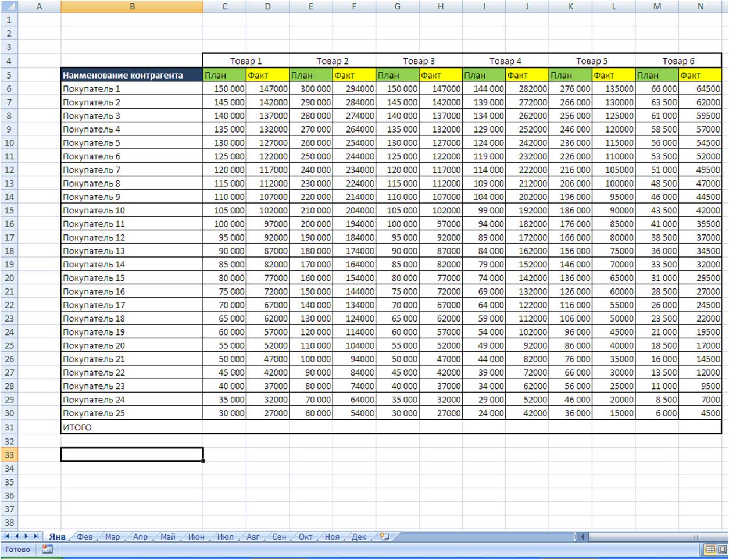Screen dimensions: 729x560
Task: Select column B header
Action: [132, 6]
